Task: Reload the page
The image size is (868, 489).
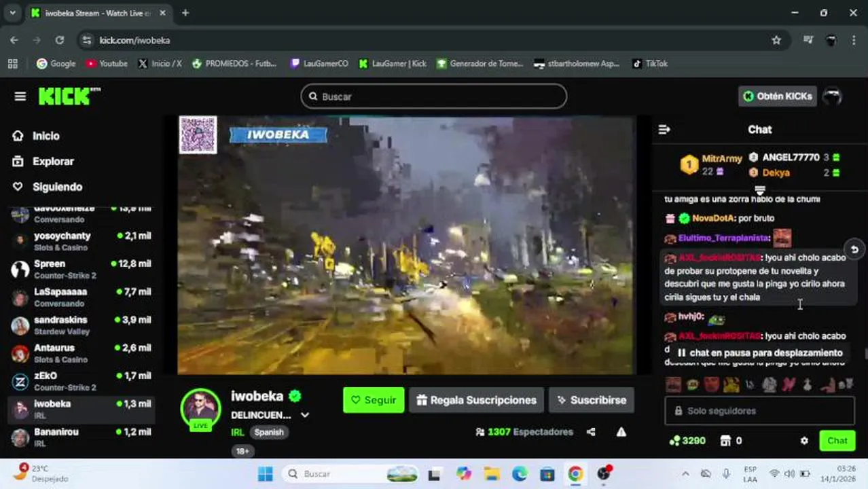Action: coord(60,40)
